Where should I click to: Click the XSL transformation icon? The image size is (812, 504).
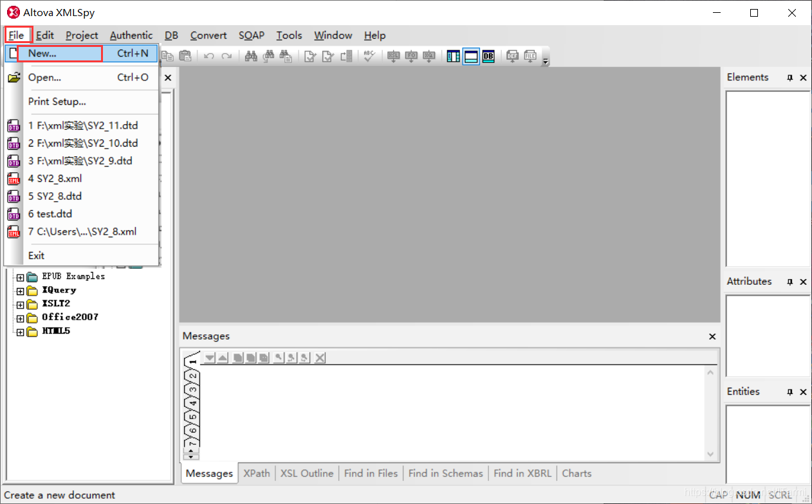(393, 56)
